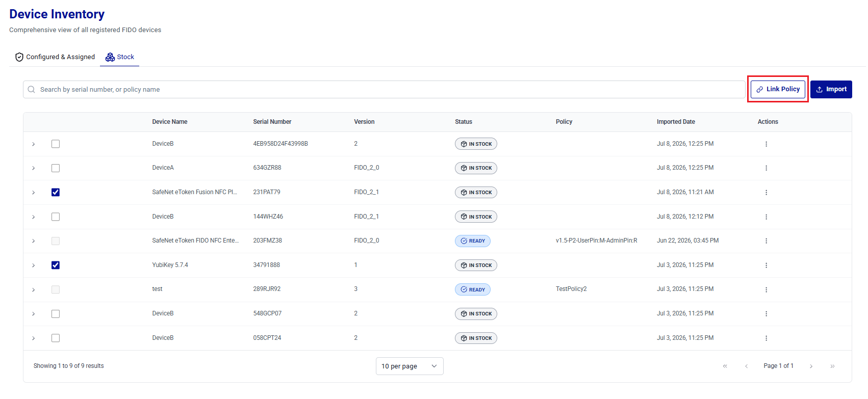Screen dimensions: 868x399
Task: Open actions menu for serial 548GCP07
Action: tap(766, 314)
